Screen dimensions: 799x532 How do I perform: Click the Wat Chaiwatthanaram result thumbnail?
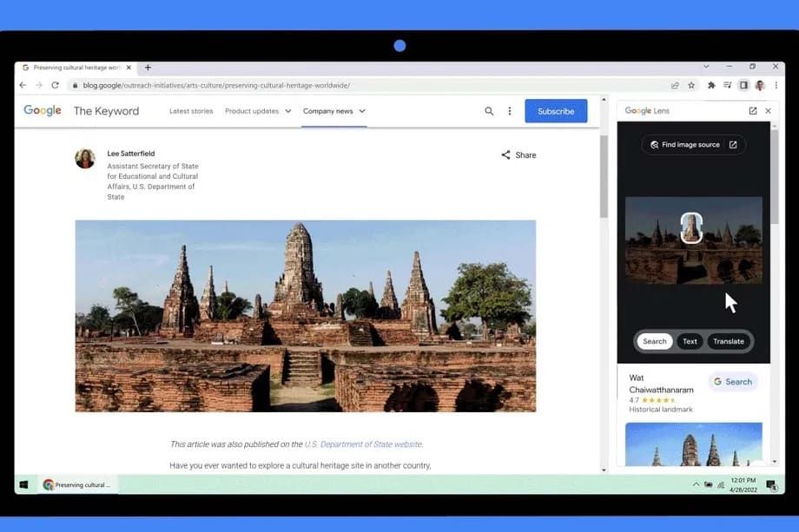(693, 447)
